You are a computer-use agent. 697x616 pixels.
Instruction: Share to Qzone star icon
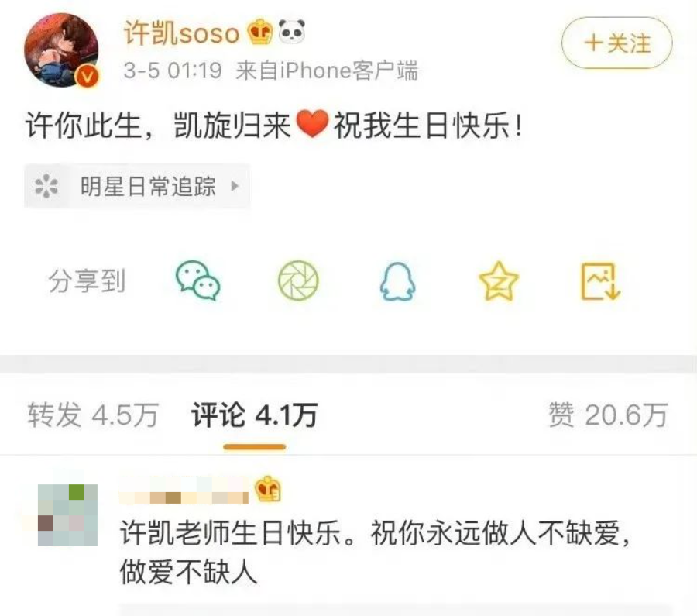click(x=499, y=281)
